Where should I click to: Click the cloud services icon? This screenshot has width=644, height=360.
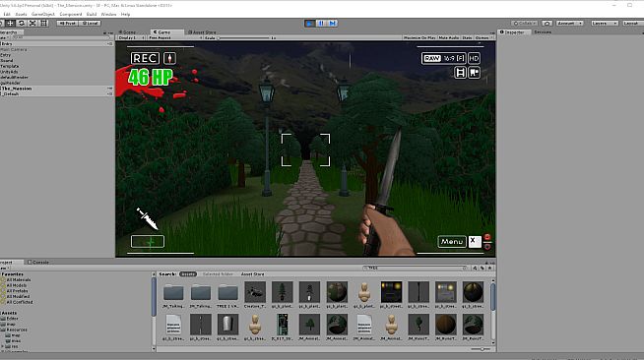point(547,24)
